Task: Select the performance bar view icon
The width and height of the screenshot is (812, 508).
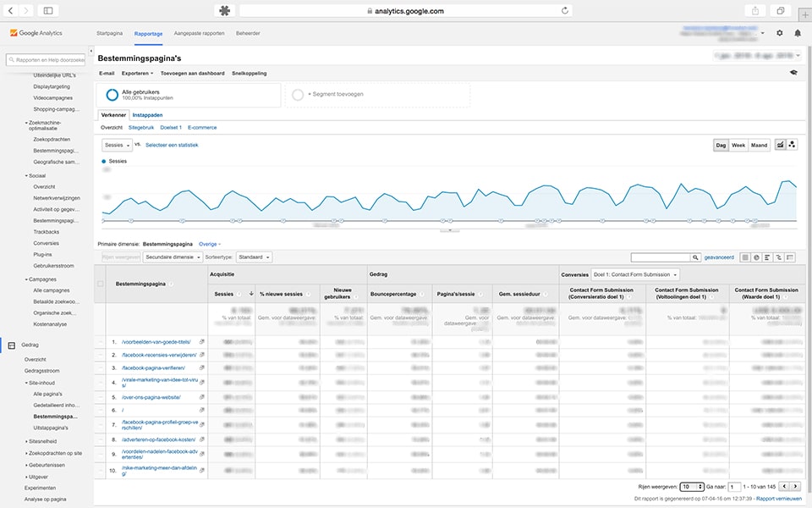Action: click(767, 257)
